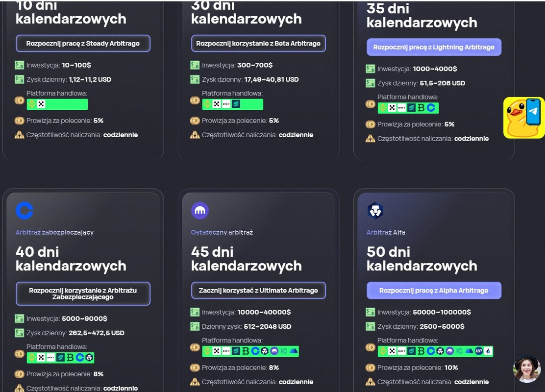Viewport: 545px width, 392px height.
Task: Start with the Lightning Arbitrage button
Action: [x=434, y=47]
